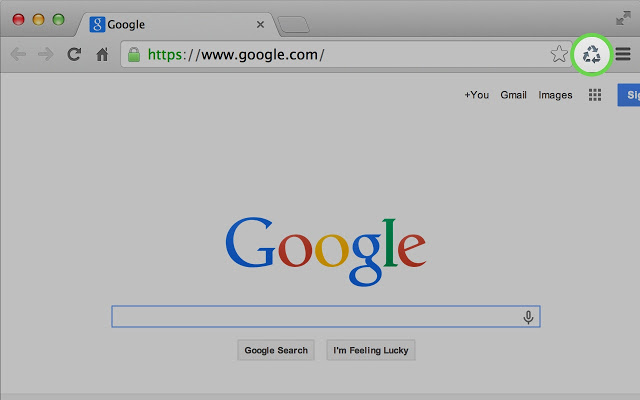
Task: Click the back navigation arrow
Action: 18,54
